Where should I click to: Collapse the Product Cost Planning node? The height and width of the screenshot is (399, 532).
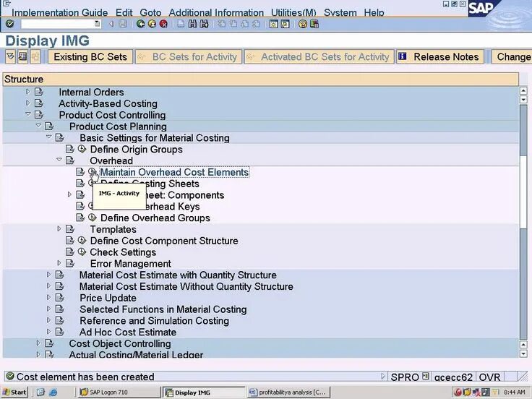point(38,126)
